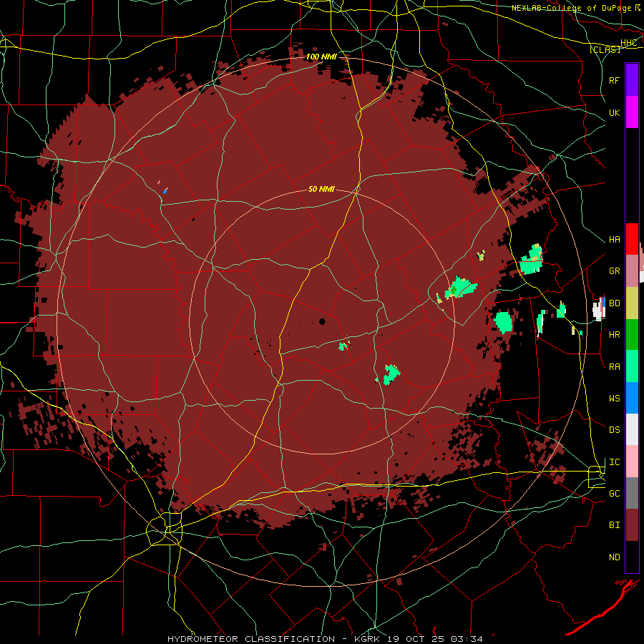Click the ND black legend swatch
This screenshot has width=644, height=644.
click(632, 557)
